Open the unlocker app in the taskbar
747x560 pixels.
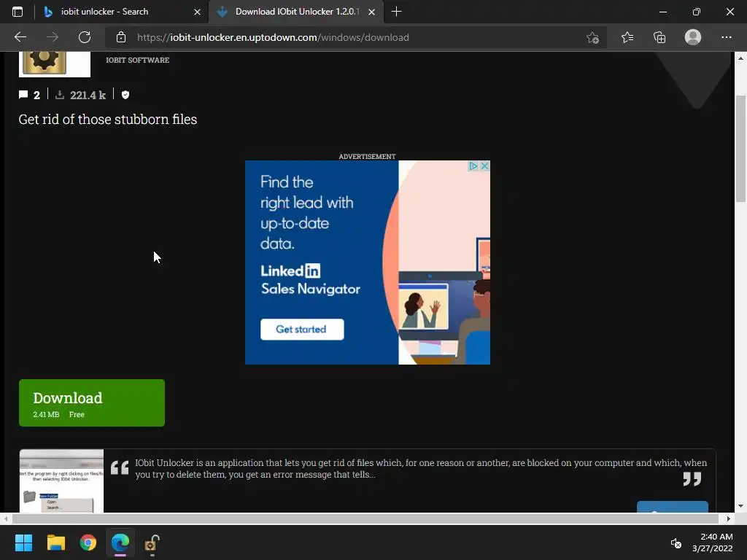pyautogui.click(x=152, y=542)
